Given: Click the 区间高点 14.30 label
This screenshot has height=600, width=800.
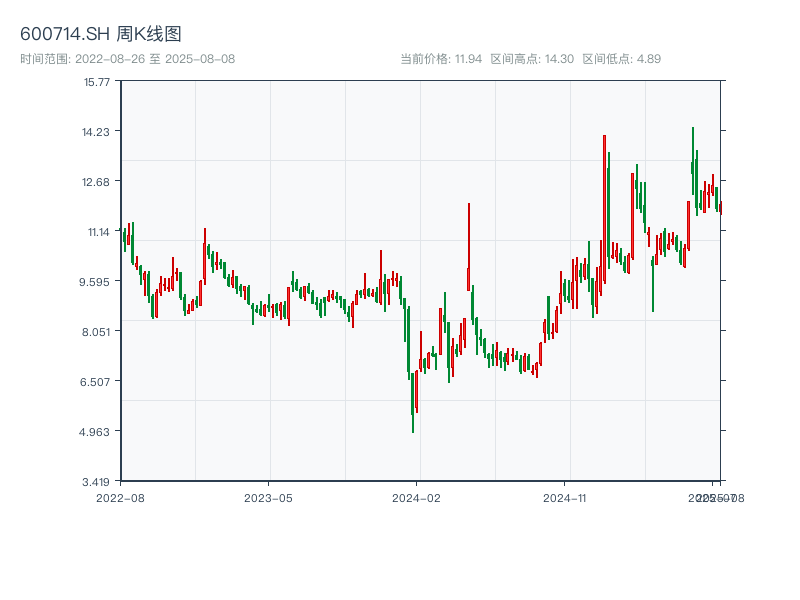Looking at the screenshot, I should pyautogui.click(x=532, y=59).
